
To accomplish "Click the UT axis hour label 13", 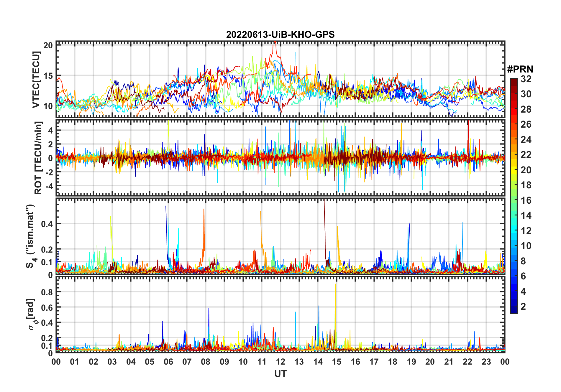I will pos(299,362).
